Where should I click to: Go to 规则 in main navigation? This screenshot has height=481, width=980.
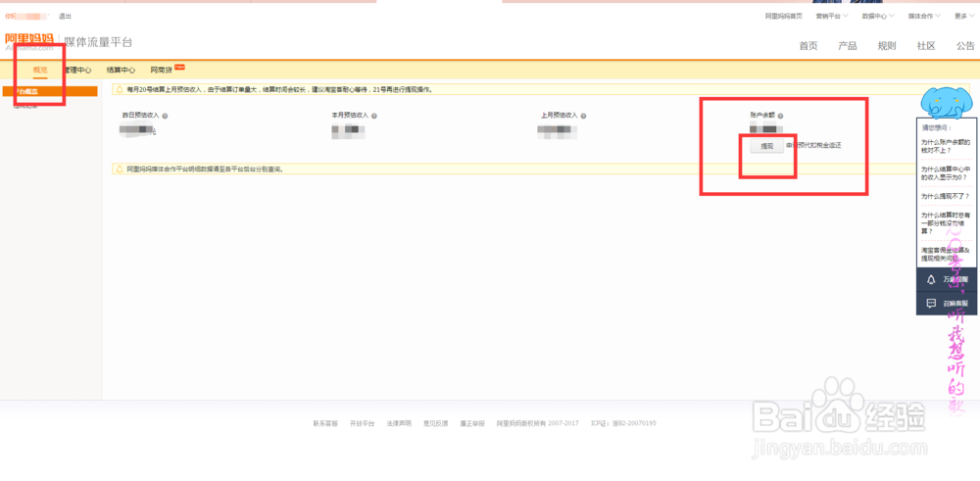(x=887, y=46)
